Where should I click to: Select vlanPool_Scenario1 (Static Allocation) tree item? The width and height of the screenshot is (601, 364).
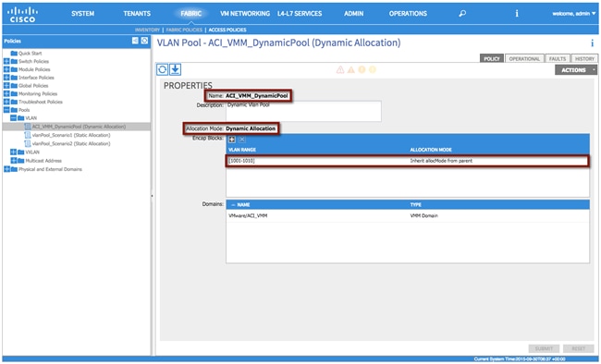coord(71,135)
